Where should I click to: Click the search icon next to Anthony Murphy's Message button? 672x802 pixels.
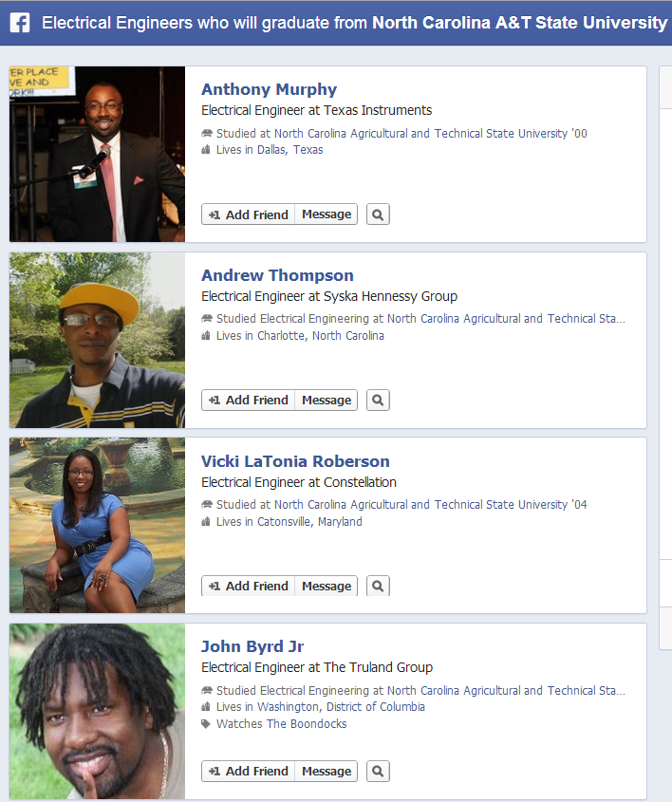click(378, 214)
